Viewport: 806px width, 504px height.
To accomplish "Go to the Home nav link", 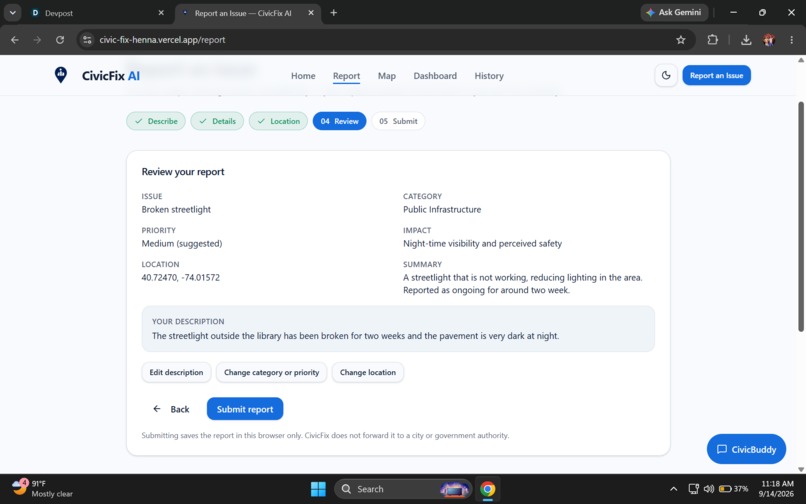I will click(x=303, y=76).
